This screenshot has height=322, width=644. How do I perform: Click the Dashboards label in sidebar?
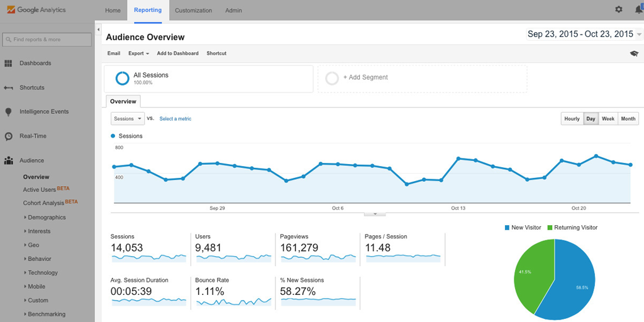tap(35, 64)
